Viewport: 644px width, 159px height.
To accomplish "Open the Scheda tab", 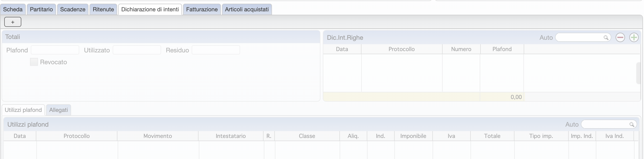I will coord(13,9).
